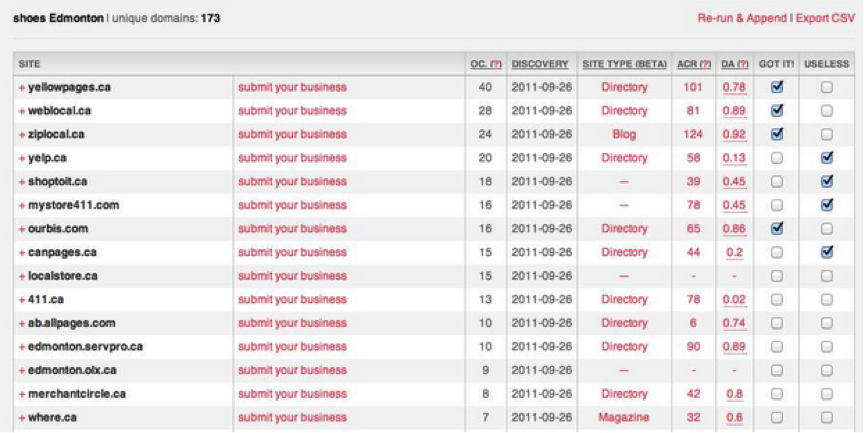Viewport: 864px width, 433px height.
Task: Click occurrence count 40 for yellowpages.ca
Action: (485, 87)
